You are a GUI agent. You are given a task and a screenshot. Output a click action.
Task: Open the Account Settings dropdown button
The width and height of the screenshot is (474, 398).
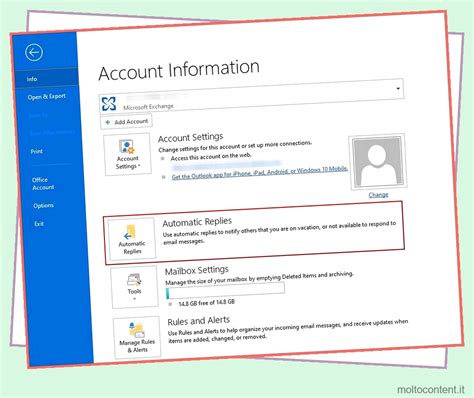128,154
